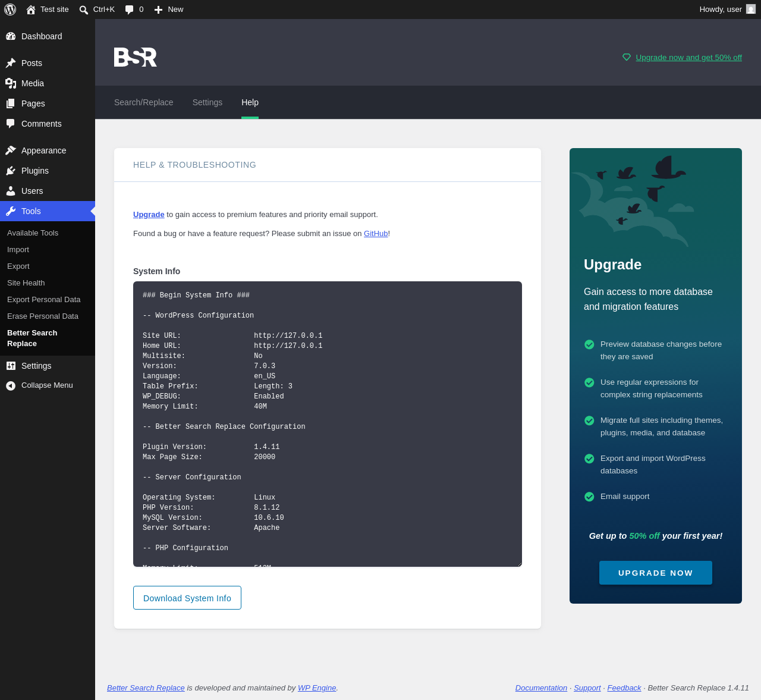Click the Test site label
Screen dimensions: 761x700
click(x=55, y=10)
